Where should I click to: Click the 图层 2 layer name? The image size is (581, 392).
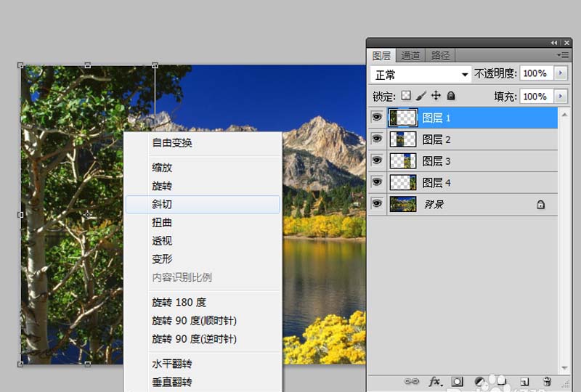(436, 139)
